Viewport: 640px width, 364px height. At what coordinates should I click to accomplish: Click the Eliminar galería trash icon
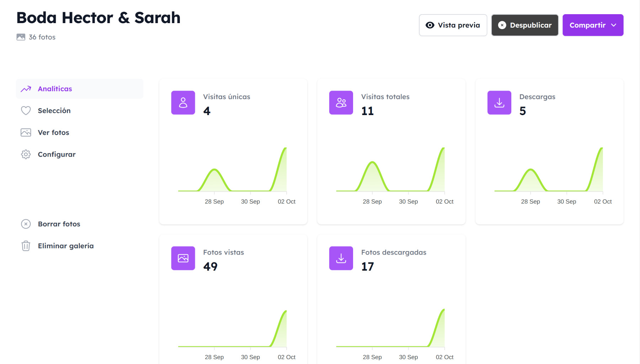26,246
